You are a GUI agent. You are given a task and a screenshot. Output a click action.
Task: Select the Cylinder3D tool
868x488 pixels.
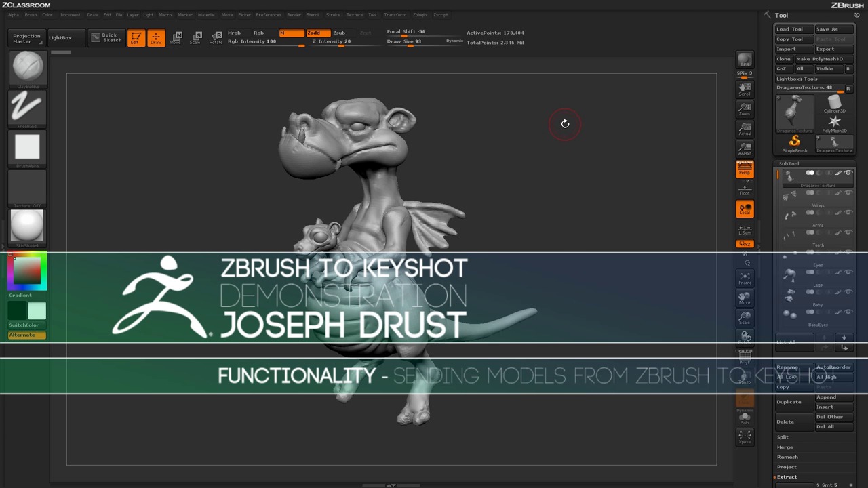834,104
